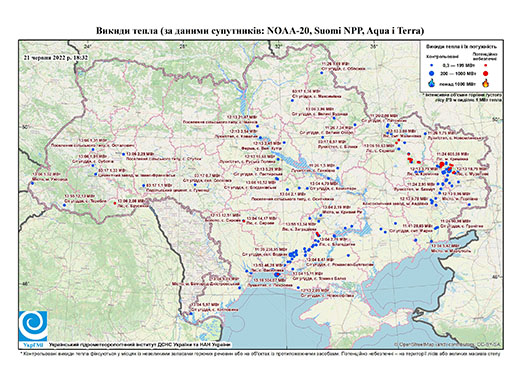
Task: Click the red marker near Syrove label
Action: [x=243, y=221]
